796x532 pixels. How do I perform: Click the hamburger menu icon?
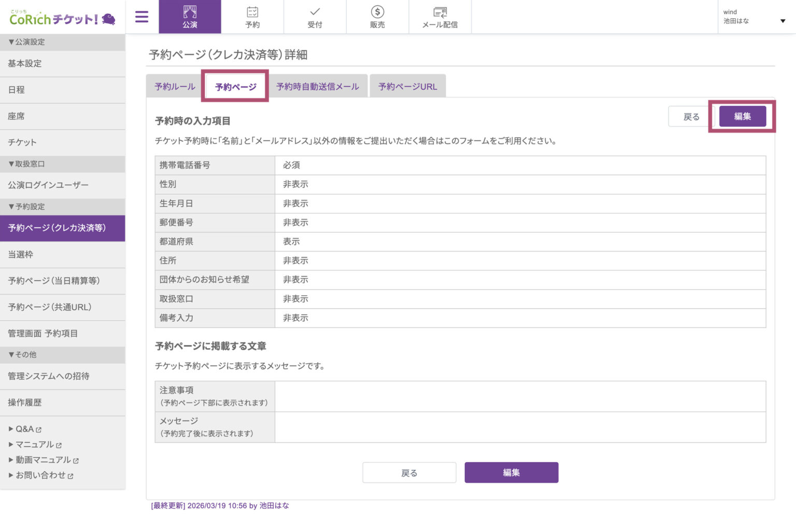(x=141, y=17)
